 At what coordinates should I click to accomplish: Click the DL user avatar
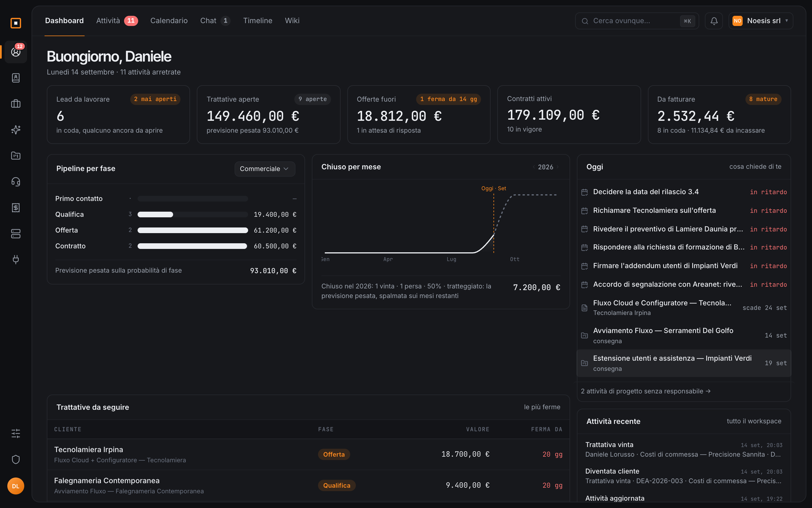pyautogui.click(x=16, y=486)
